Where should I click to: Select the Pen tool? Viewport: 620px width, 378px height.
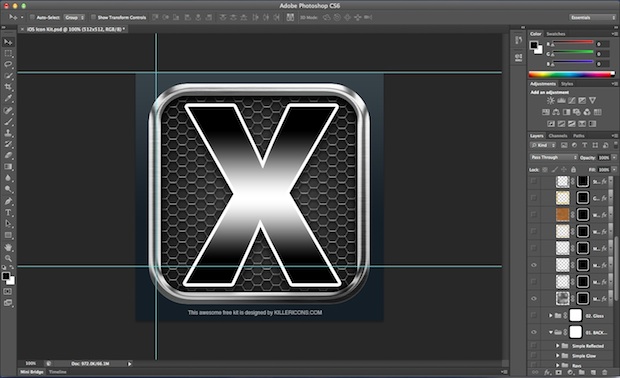click(8, 201)
